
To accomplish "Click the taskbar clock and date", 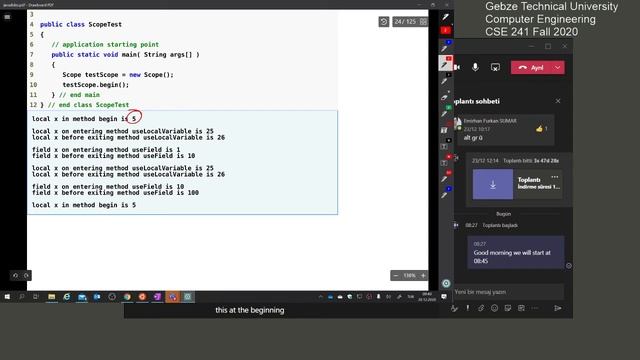I will click(x=427, y=297).
